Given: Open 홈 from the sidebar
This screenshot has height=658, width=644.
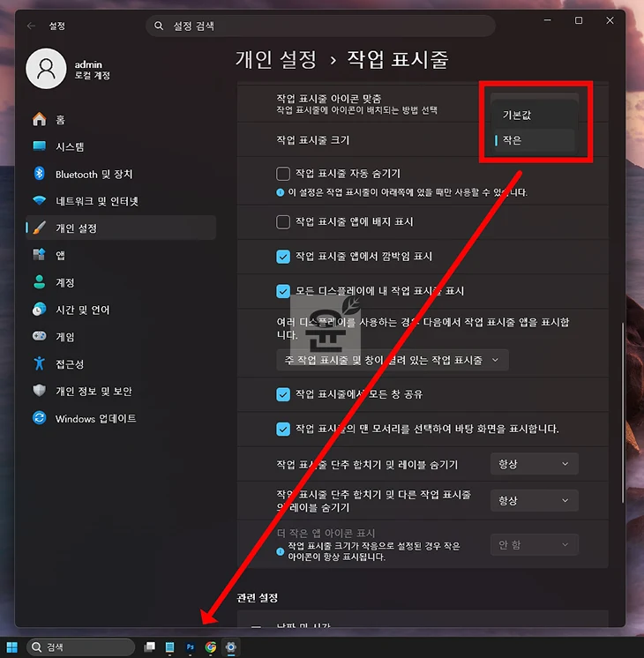Looking at the screenshot, I should 121,120.
